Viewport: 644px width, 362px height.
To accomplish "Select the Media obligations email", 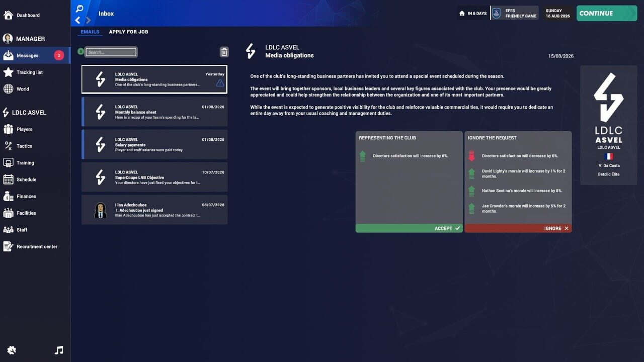I will 154,79.
